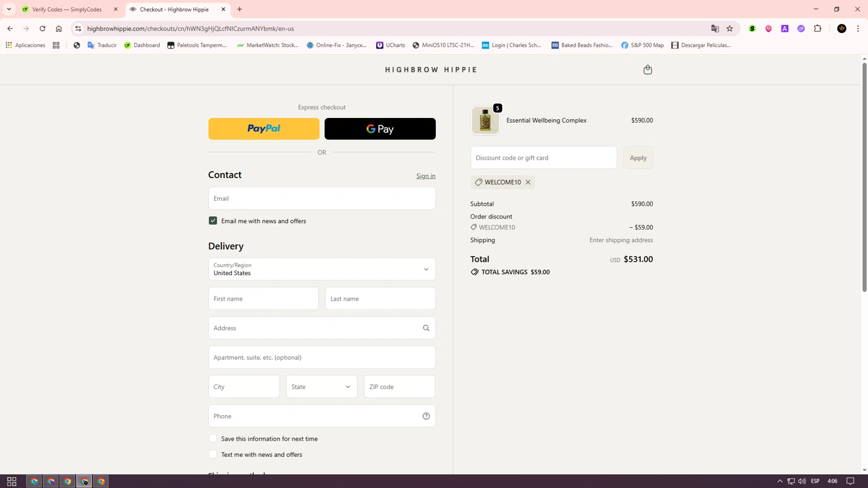Click the taskbar clock 4:06

(833, 481)
